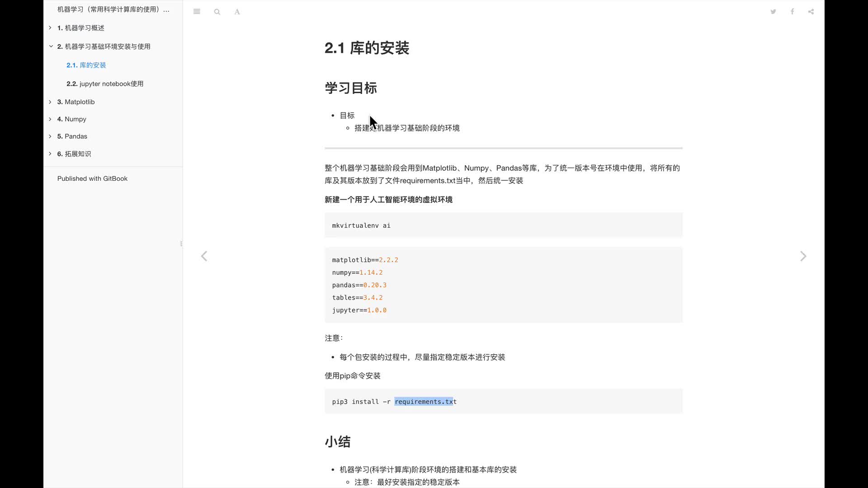Go to the next page arrow
This screenshot has height=488, width=868.
[803, 256]
